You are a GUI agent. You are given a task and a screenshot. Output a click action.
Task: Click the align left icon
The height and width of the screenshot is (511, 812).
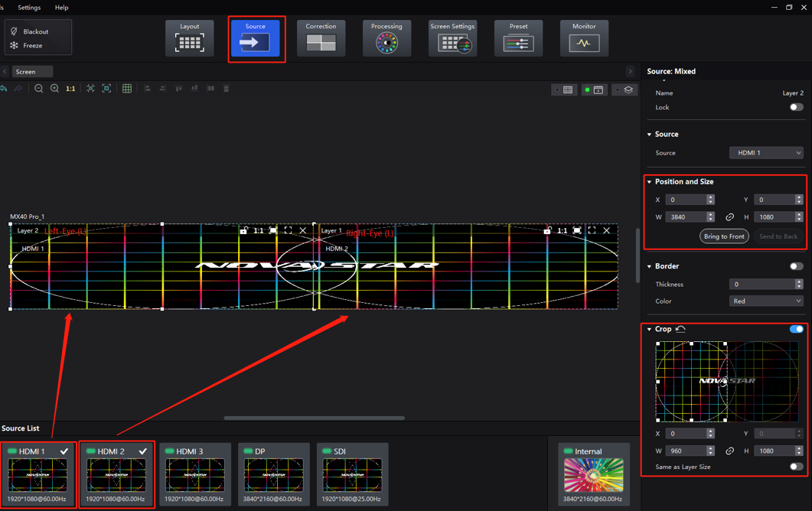(148, 89)
